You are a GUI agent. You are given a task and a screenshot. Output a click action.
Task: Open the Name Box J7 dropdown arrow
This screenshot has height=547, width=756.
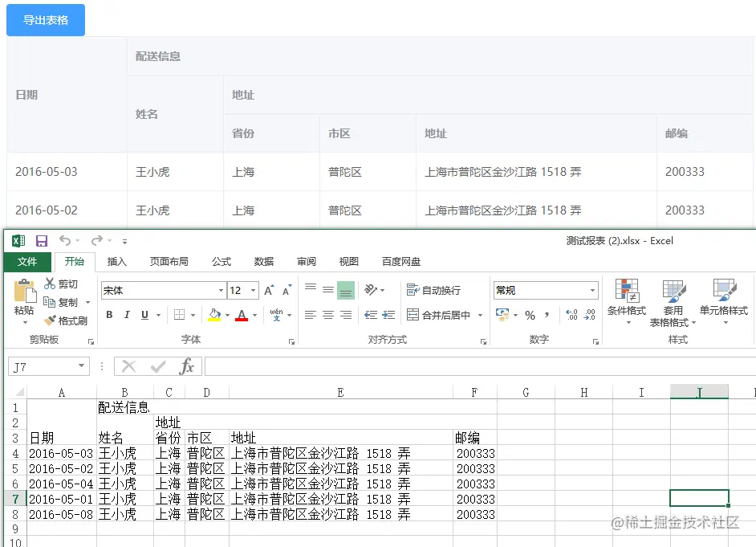pos(82,365)
